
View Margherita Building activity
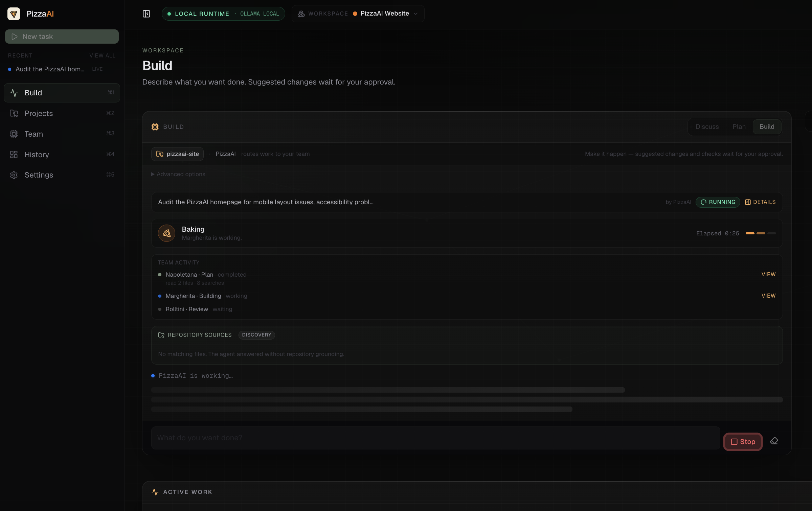click(x=768, y=296)
